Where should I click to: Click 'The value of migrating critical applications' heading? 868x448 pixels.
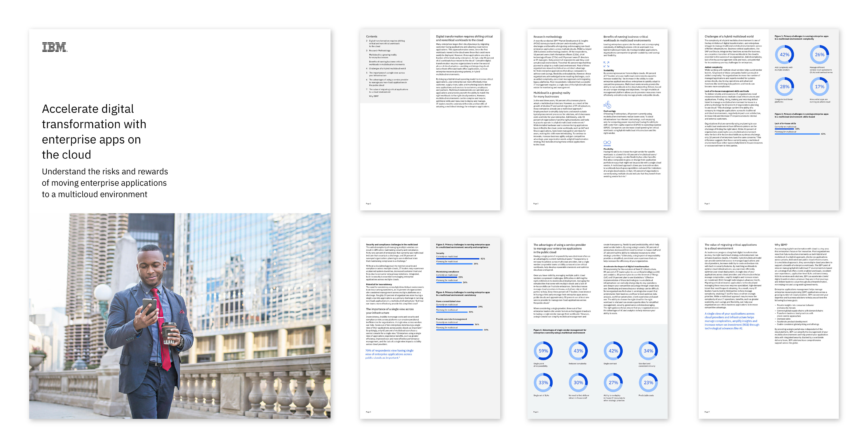click(x=731, y=246)
